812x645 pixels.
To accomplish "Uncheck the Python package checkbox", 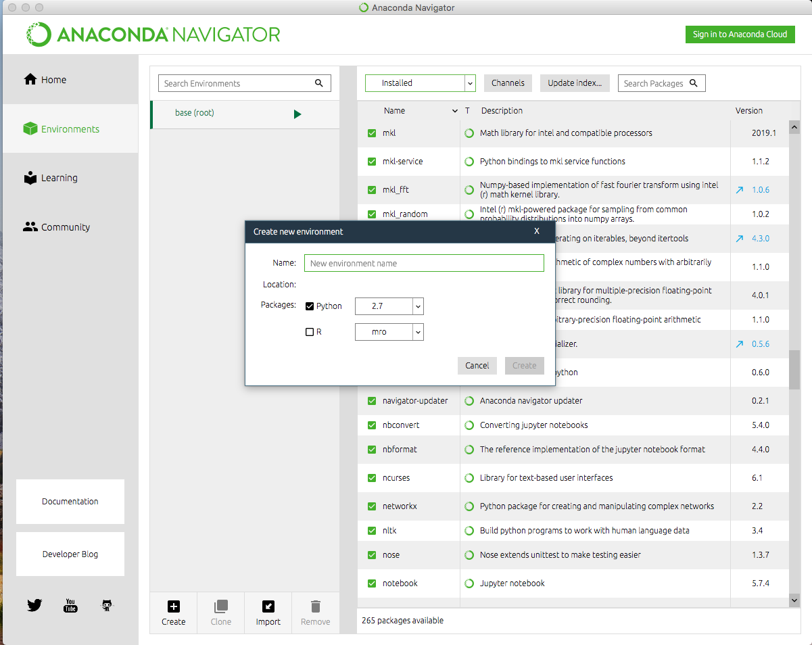I will 310,306.
